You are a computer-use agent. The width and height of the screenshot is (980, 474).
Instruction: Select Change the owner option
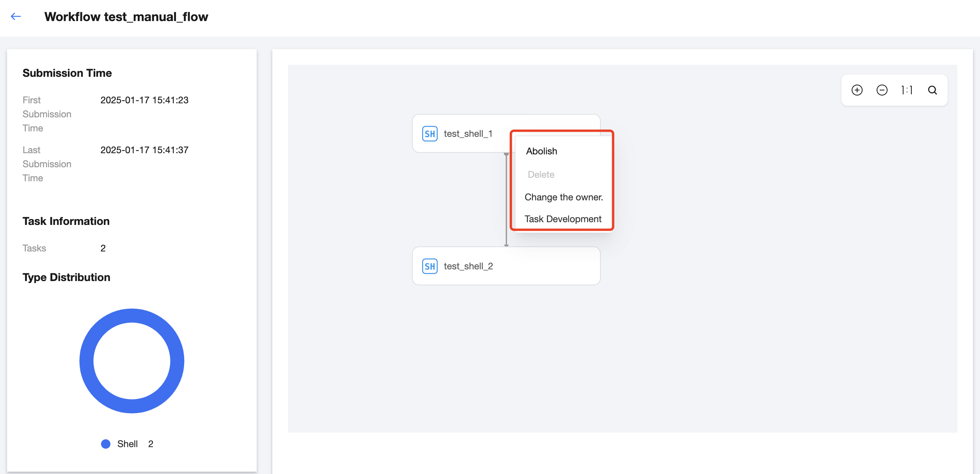pos(563,197)
